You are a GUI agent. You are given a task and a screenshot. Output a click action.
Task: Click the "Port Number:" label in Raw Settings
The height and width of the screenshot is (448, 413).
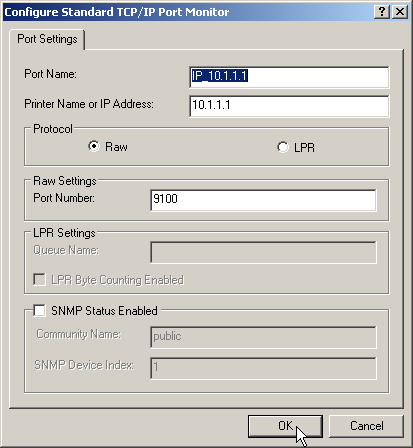64,198
